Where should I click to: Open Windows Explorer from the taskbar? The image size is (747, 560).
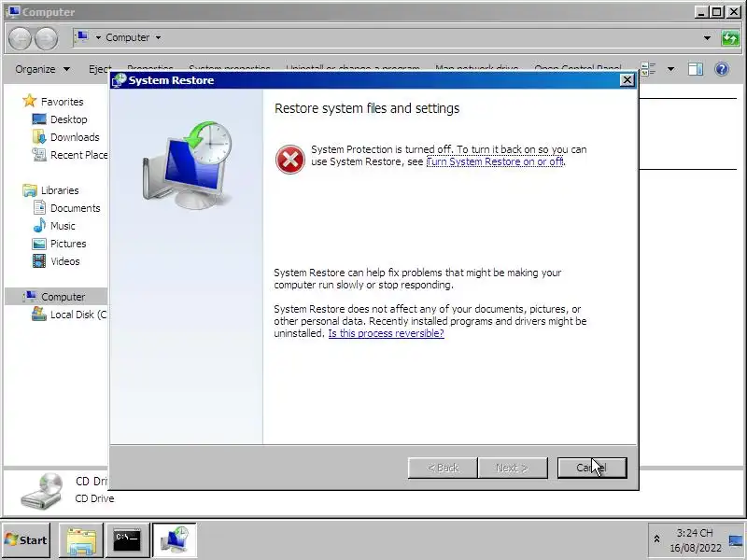pos(81,540)
